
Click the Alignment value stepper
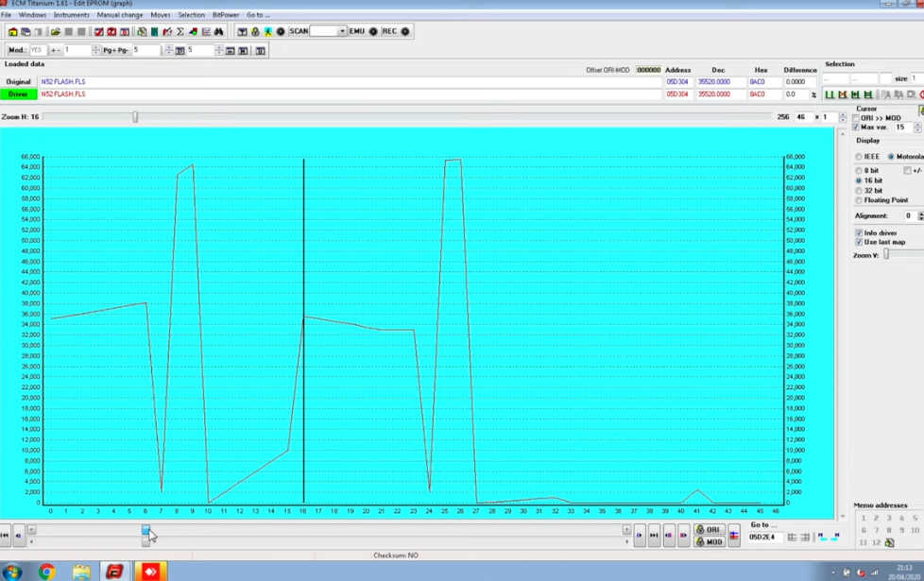920,216
